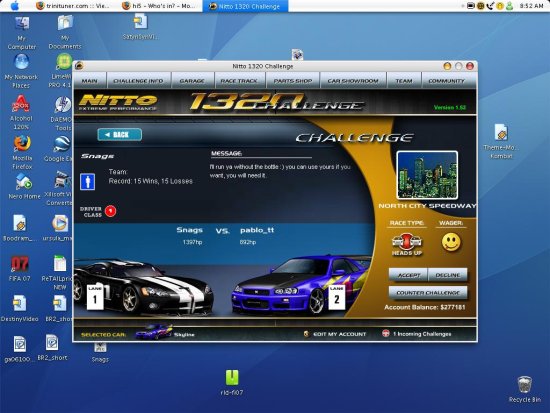Image resolution: width=550 pixels, height=413 pixels.
Task: Click the phone icon in the system tray
Action: tap(490, 6)
